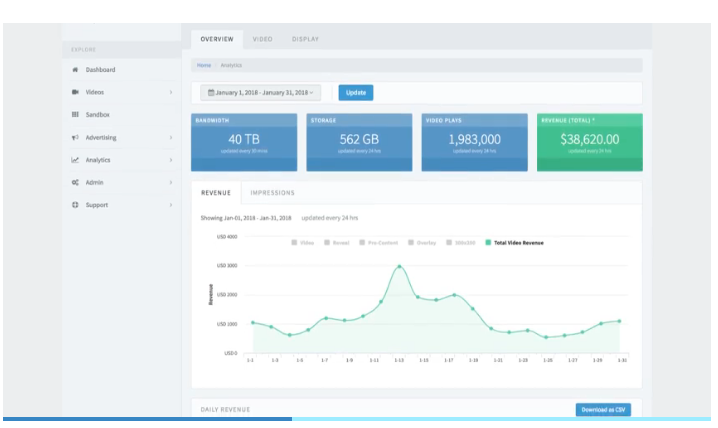Click the peak data point on revenue chart
Screen dimensions: 718x428
pos(399,267)
